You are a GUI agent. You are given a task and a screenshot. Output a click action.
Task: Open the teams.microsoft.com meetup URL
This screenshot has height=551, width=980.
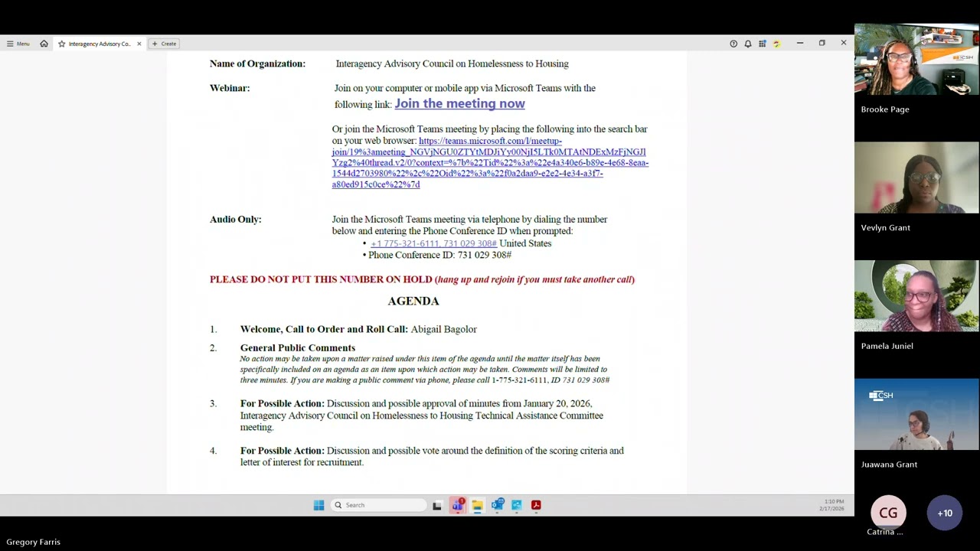pos(490,162)
